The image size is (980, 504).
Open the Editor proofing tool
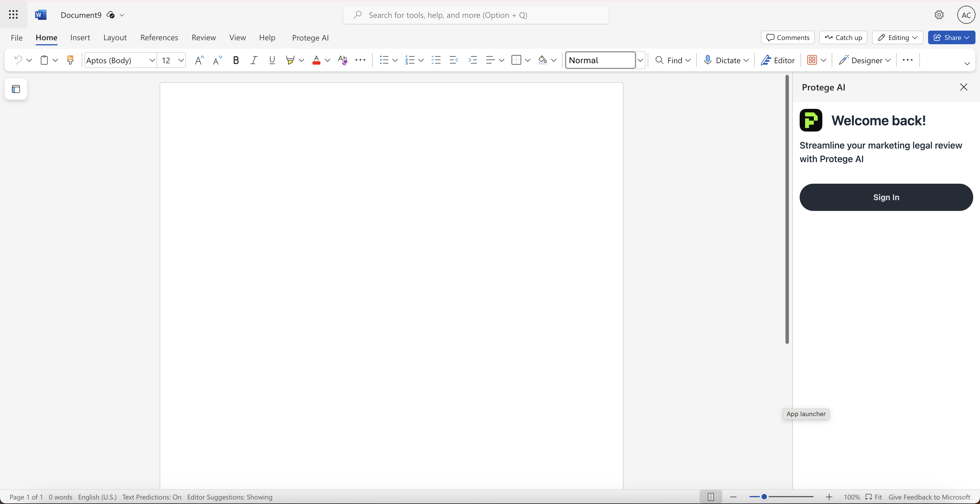[x=778, y=60]
